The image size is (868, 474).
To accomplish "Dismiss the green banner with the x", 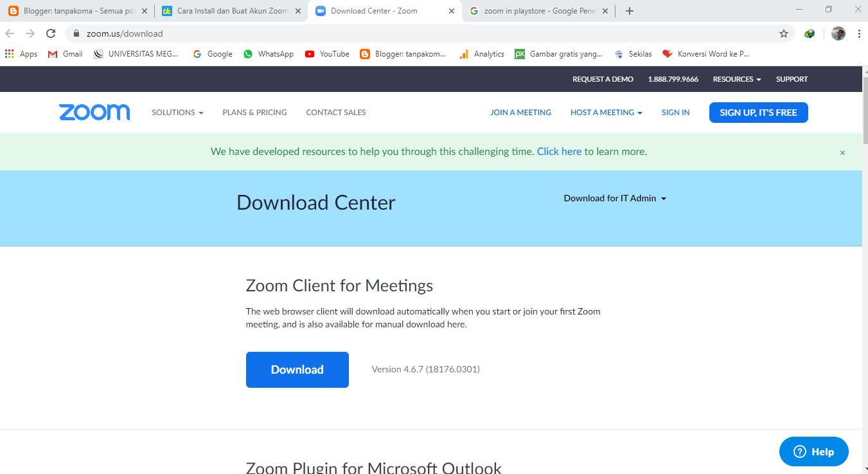I will click(x=842, y=152).
